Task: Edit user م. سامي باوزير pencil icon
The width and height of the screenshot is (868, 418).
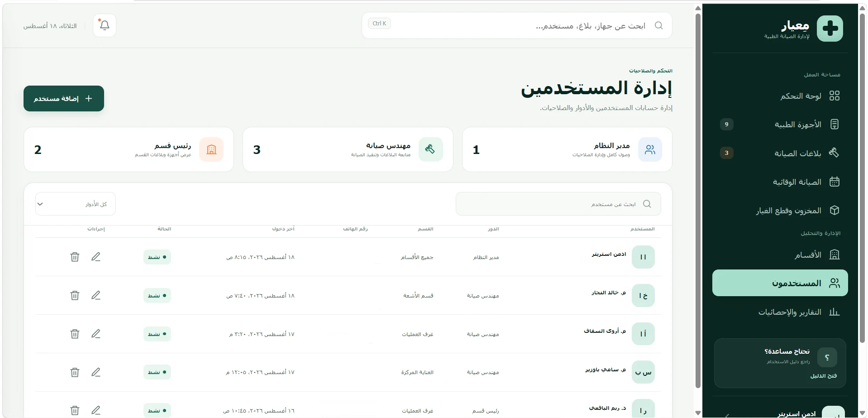Action: coord(96,372)
